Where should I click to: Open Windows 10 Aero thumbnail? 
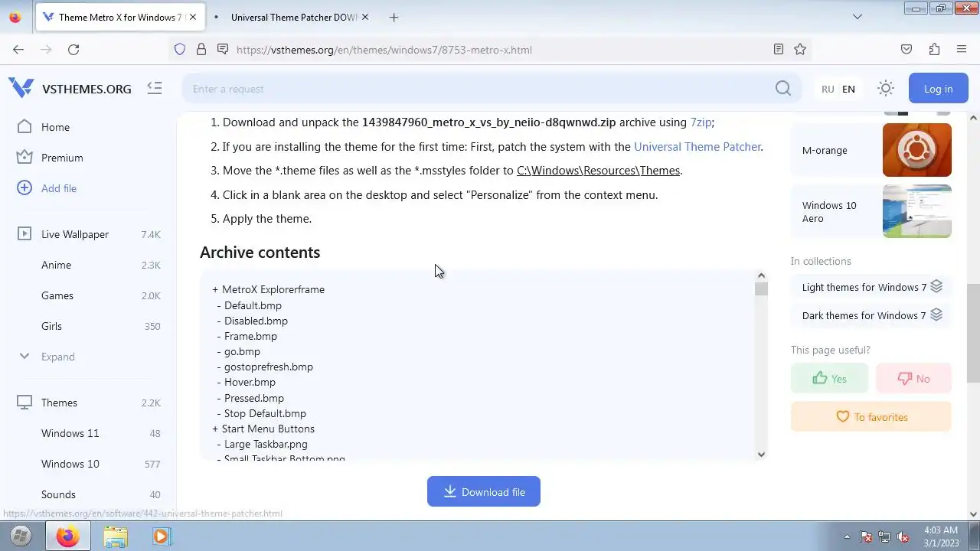pyautogui.click(x=916, y=211)
